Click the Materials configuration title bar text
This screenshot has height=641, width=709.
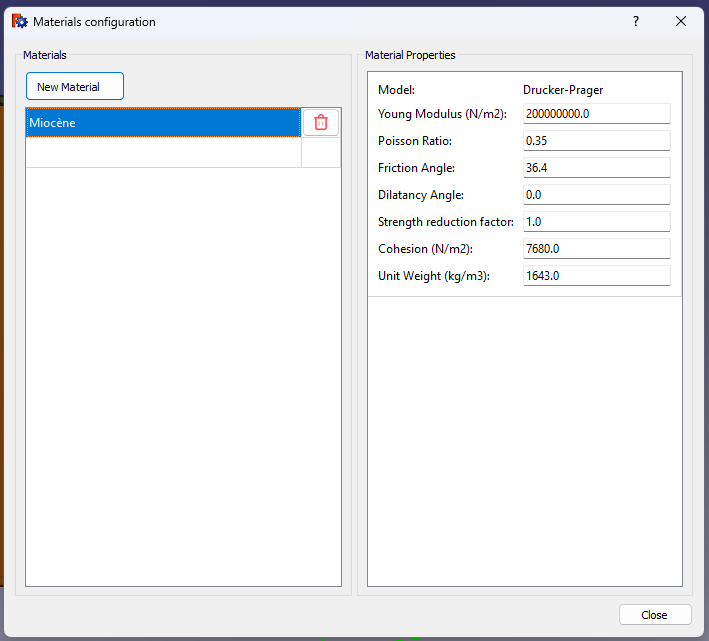tap(94, 21)
